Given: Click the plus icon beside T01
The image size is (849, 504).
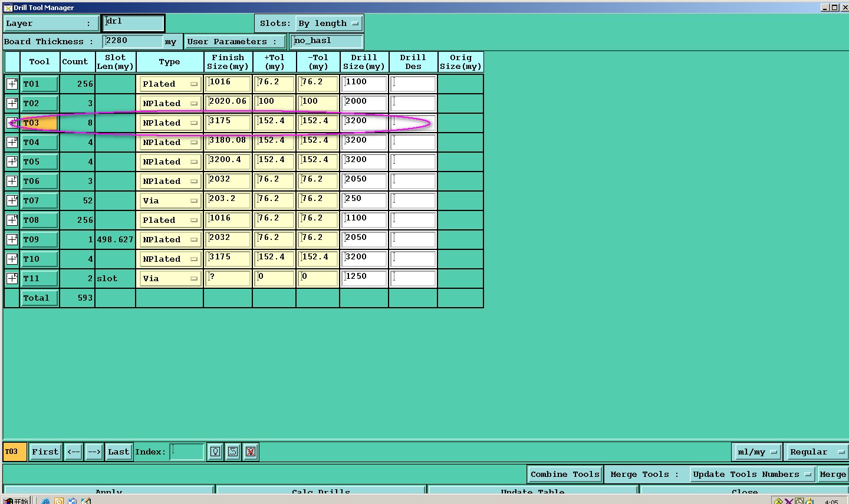Looking at the screenshot, I should click(12, 84).
